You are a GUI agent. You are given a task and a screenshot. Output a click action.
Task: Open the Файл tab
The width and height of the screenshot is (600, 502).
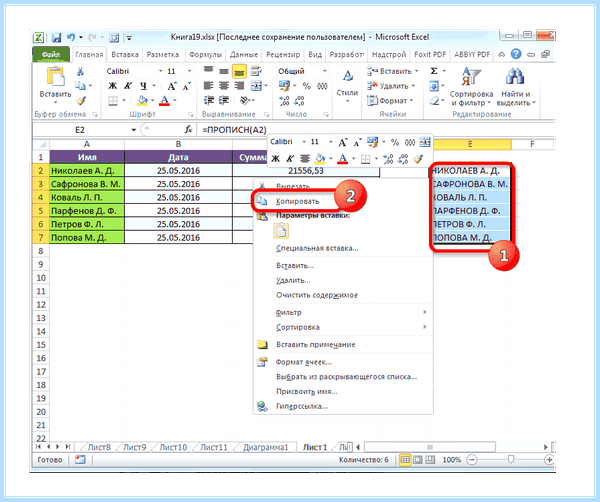(x=51, y=54)
